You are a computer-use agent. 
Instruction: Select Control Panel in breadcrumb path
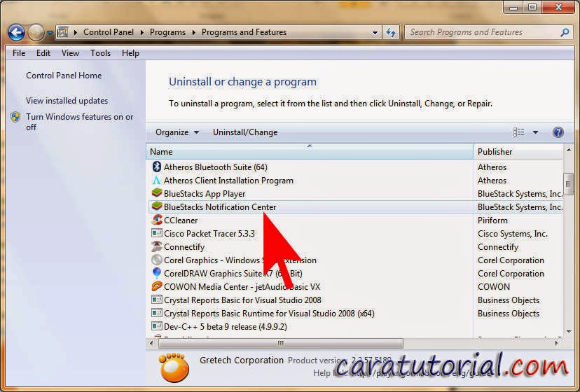(109, 32)
